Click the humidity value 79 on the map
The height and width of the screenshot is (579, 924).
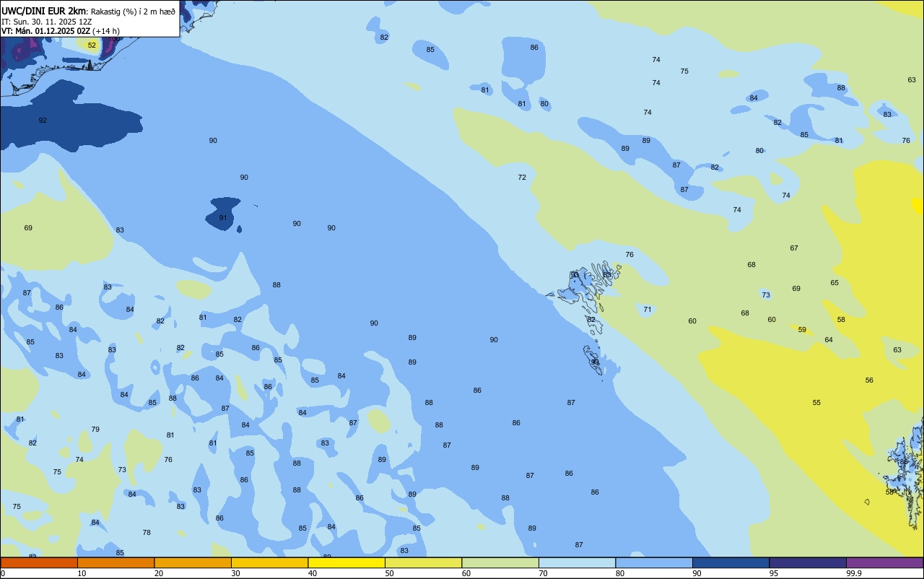click(x=95, y=429)
